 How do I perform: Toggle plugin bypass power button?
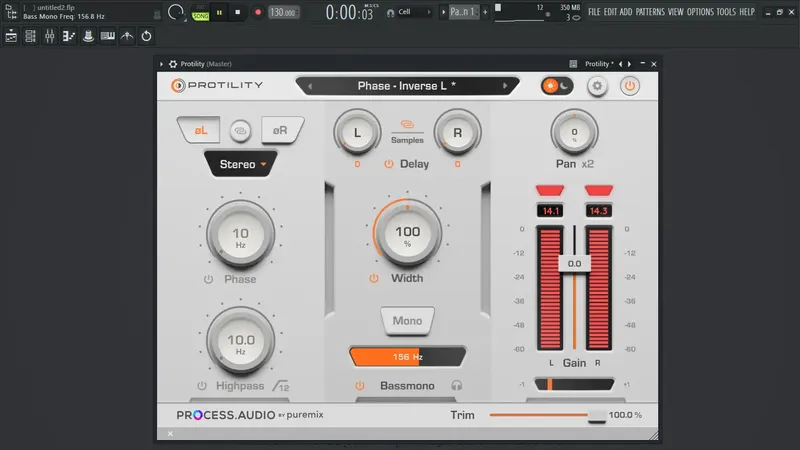630,86
